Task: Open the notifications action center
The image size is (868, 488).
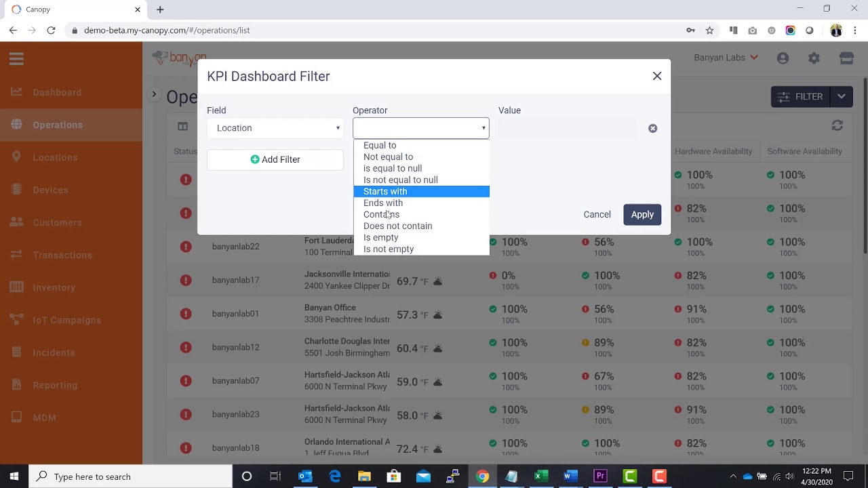Action: [848, 476]
